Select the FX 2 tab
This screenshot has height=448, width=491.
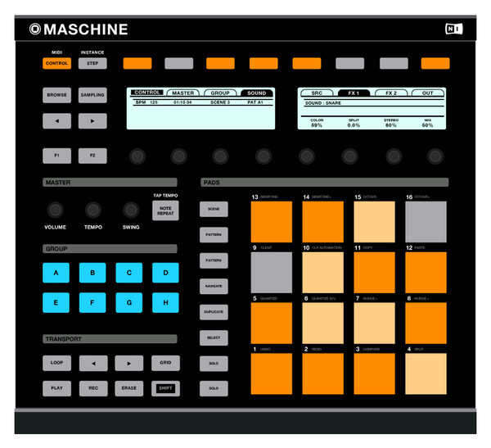(391, 93)
